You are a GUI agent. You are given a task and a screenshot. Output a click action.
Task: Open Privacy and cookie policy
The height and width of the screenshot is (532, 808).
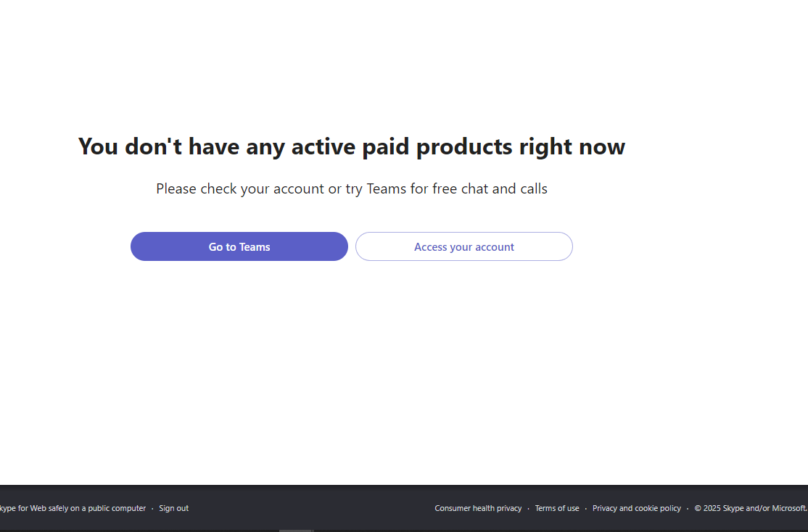(636, 508)
